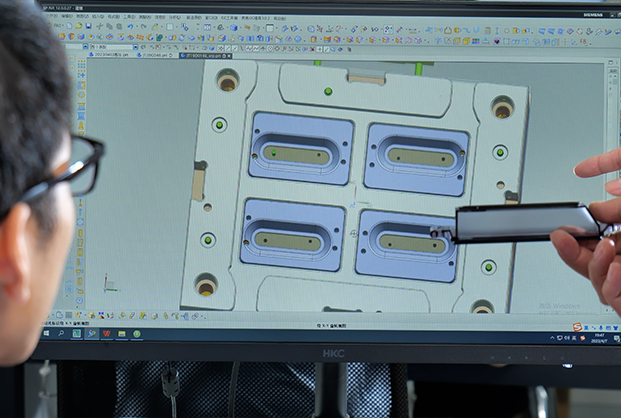Click the window layout icon in top toolbar
The height and width of the screenshot is (418, 621).
(x=269, y=28)
